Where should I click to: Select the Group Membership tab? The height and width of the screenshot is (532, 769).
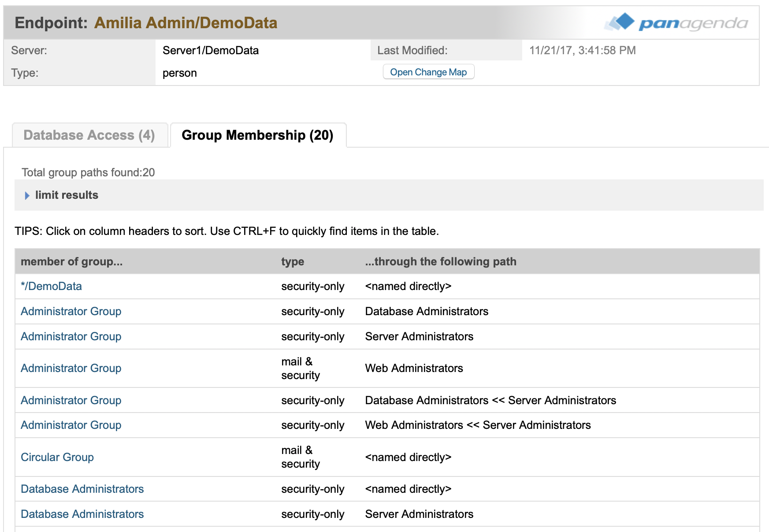[257, 135]
